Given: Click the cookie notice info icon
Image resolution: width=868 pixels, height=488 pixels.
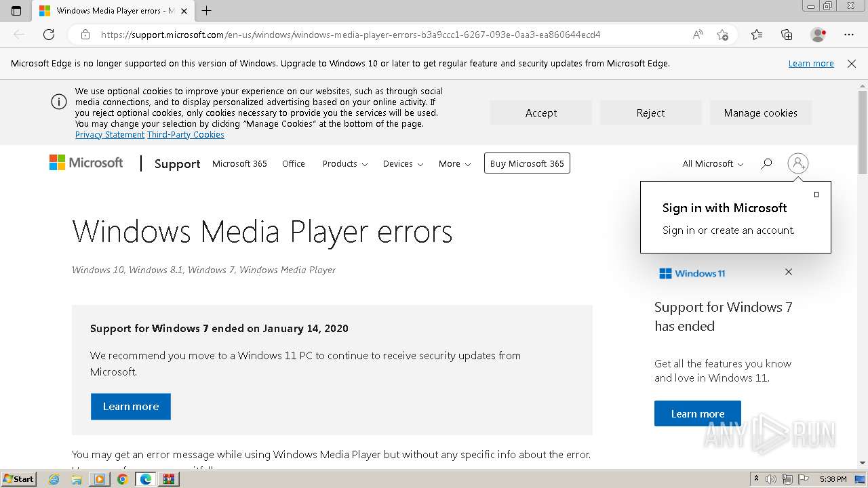Looking at the screenshot, I should point(59,102).
